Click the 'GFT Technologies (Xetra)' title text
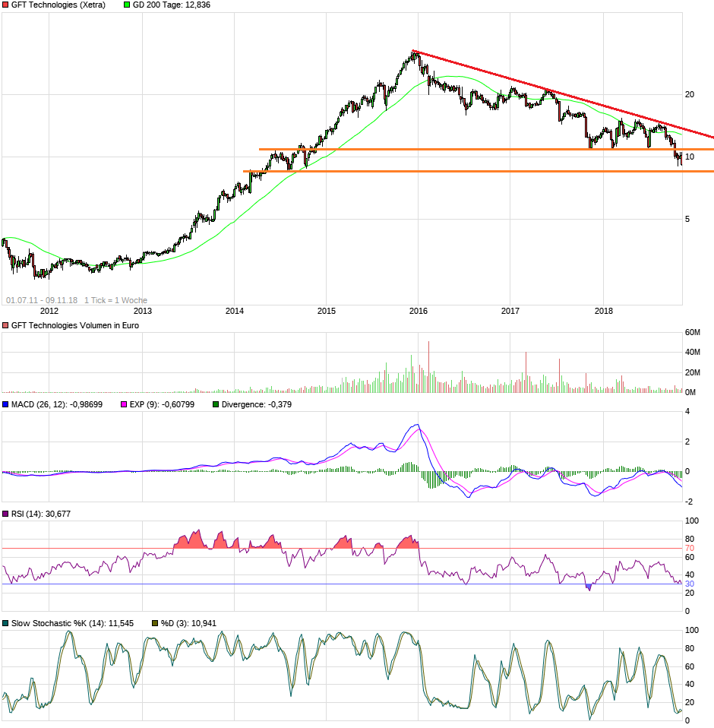 (58, 5)
